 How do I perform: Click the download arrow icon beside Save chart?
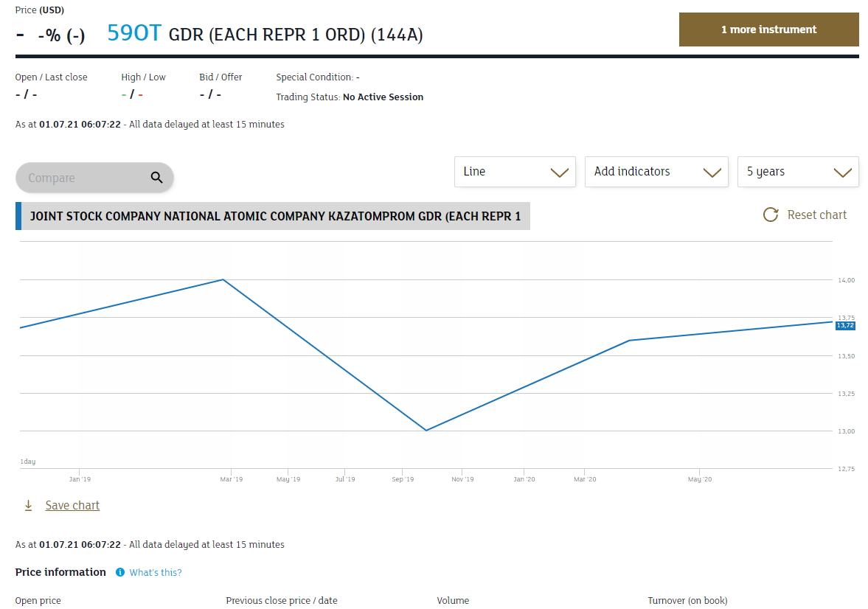[x=28, y=505]
